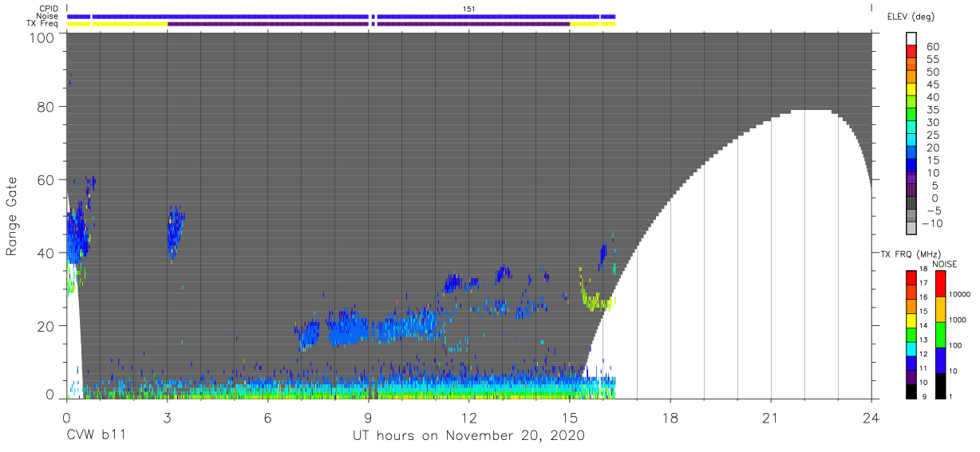
Task: Click 'UT hours on November 20, 2020' title
Action: 469,436
